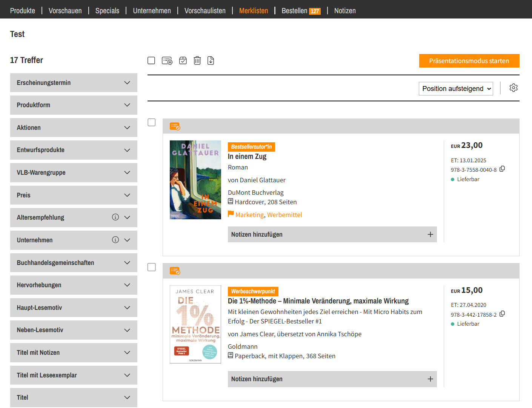Tick the select-all checkbox in toolbar
Image resolution: width=532 pixels, height=408 pixels.
click(151, 60)
